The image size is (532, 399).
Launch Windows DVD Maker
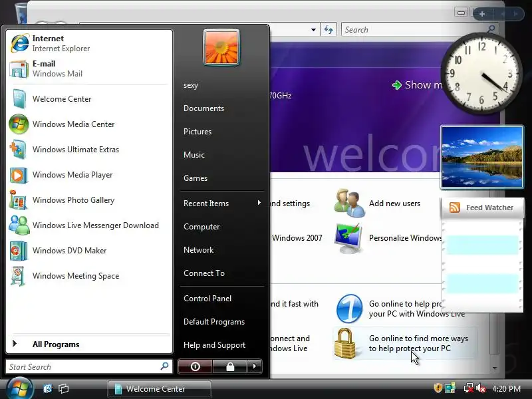point(89,251)
